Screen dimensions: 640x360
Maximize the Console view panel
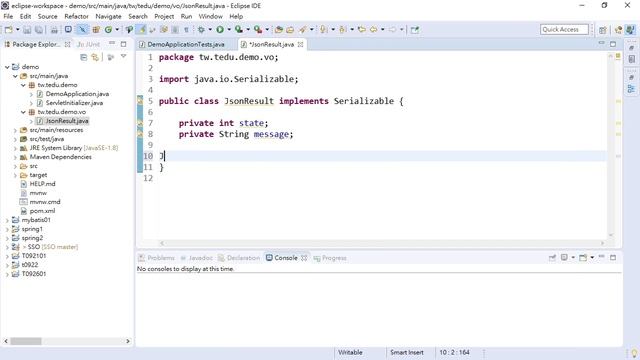click(613, 257)
